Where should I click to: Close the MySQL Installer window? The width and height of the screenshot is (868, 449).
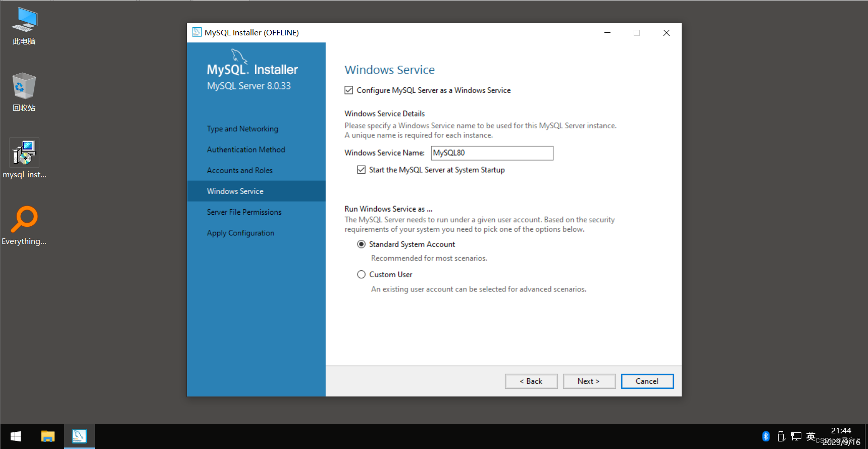point(667,33)
